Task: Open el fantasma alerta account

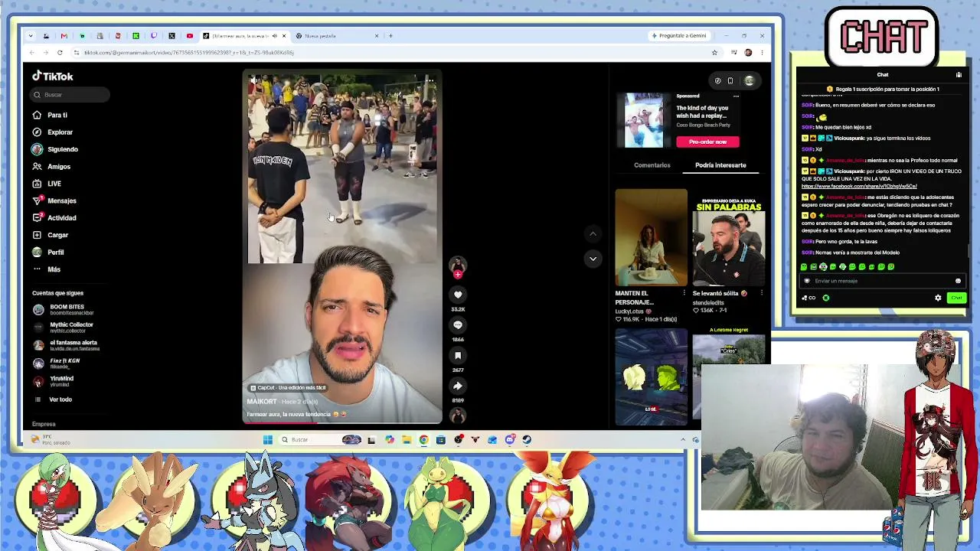Action: (x=66, y=345)
